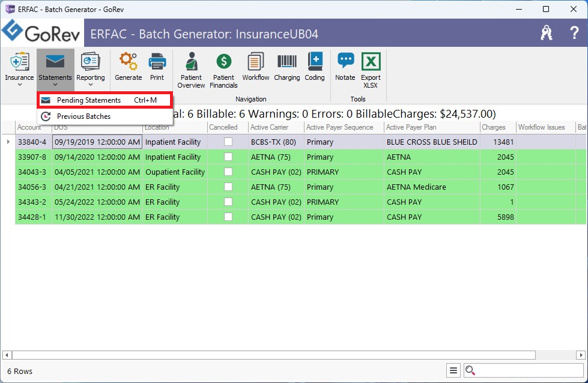Click the Previous Batches clock icon
Screen dimensions: 588x383
[x=46, y=116]
